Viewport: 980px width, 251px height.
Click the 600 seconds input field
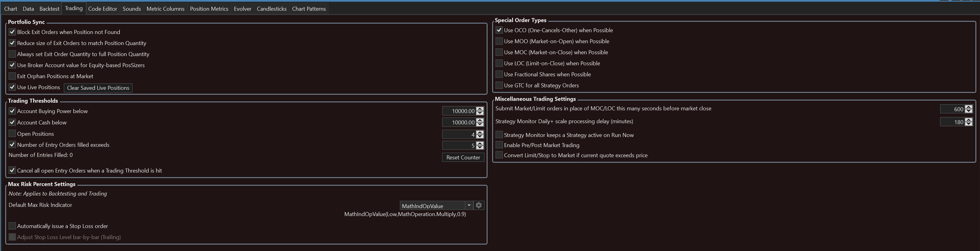point(952,109)
